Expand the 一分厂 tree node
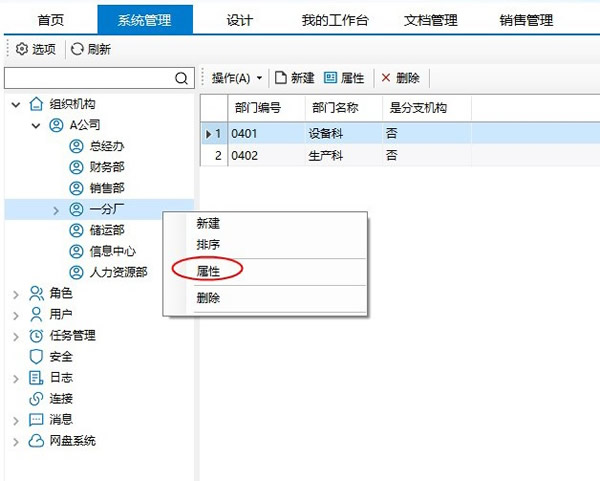The image size is (600, 481). (x=56, y=210)
